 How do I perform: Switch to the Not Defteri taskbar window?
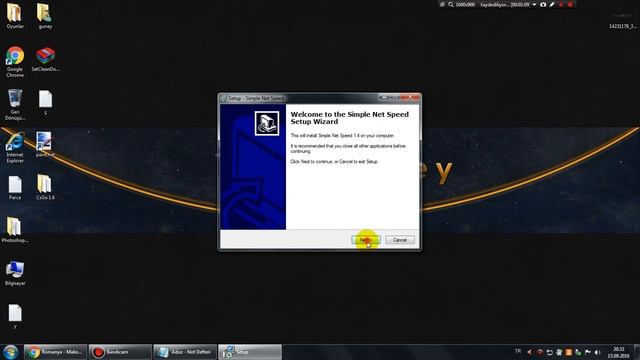point(185,352)
